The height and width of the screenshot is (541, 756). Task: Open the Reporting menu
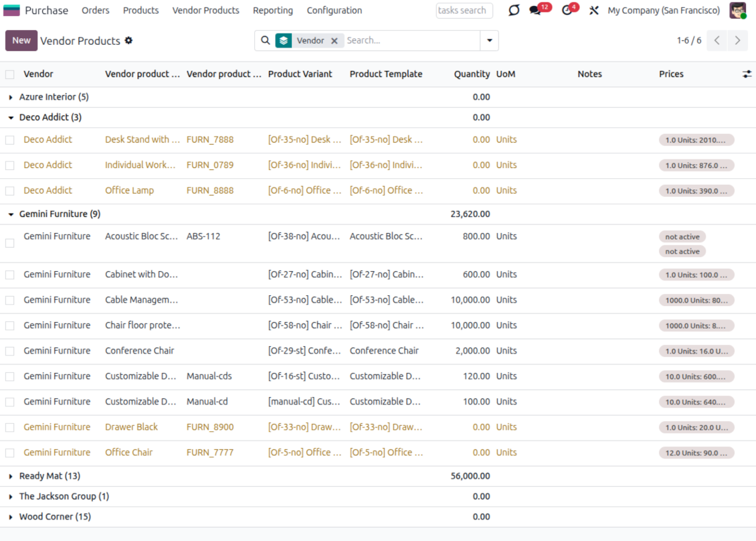(x=272, y=11)
